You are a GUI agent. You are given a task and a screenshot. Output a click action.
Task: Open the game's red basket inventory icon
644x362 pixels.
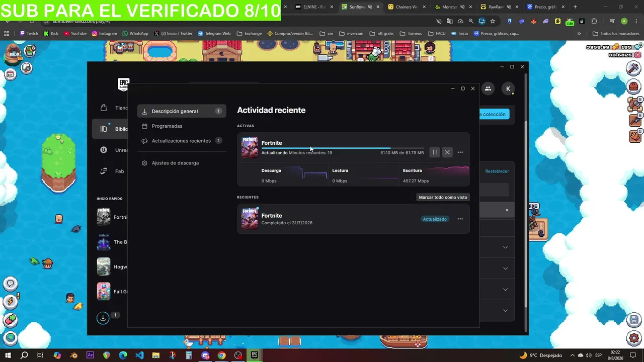pyautogui.click(x=633, y=86)
